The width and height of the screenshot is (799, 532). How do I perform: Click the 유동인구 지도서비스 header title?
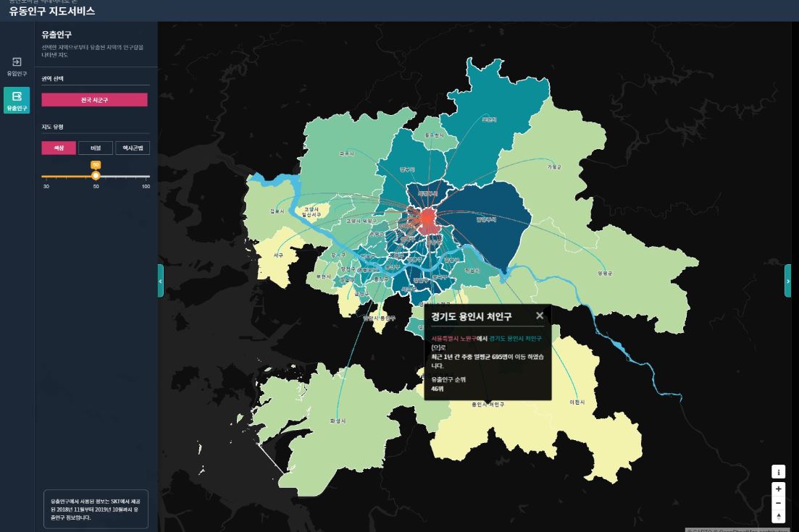tap(51, 12)
